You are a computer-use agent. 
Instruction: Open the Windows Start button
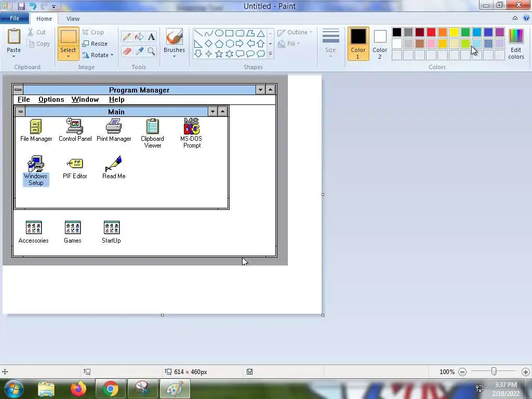pyautogui.click(x=14, y=389)
